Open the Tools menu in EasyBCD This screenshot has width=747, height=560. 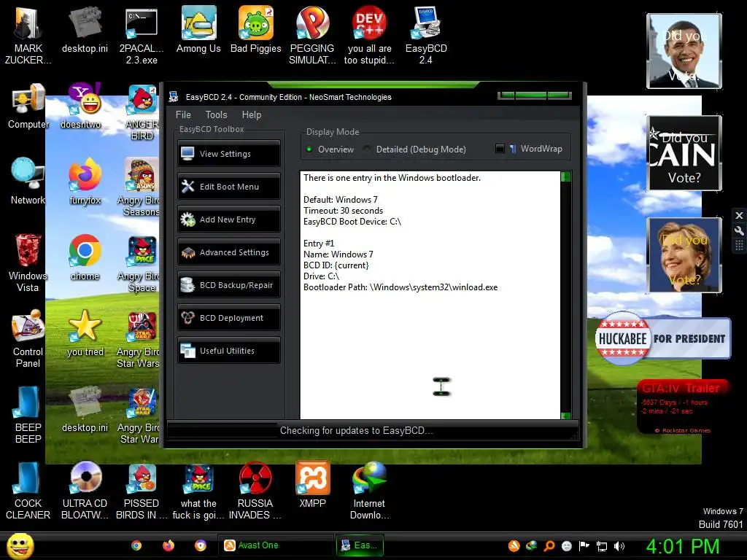[216, 114]
